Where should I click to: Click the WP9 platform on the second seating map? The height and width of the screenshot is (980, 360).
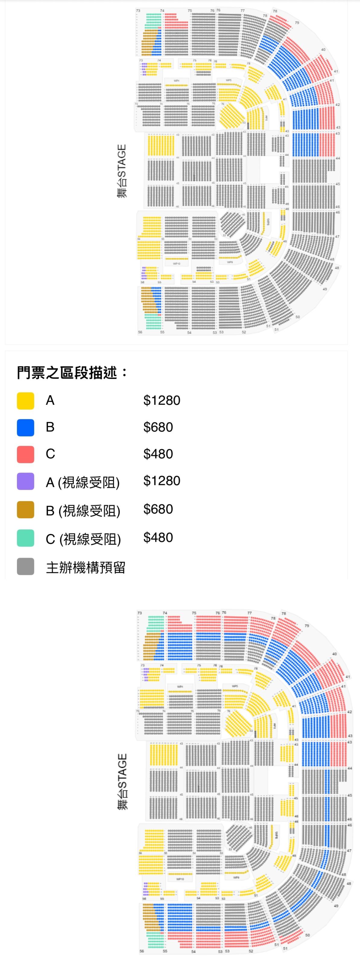(x=236, y=877)
